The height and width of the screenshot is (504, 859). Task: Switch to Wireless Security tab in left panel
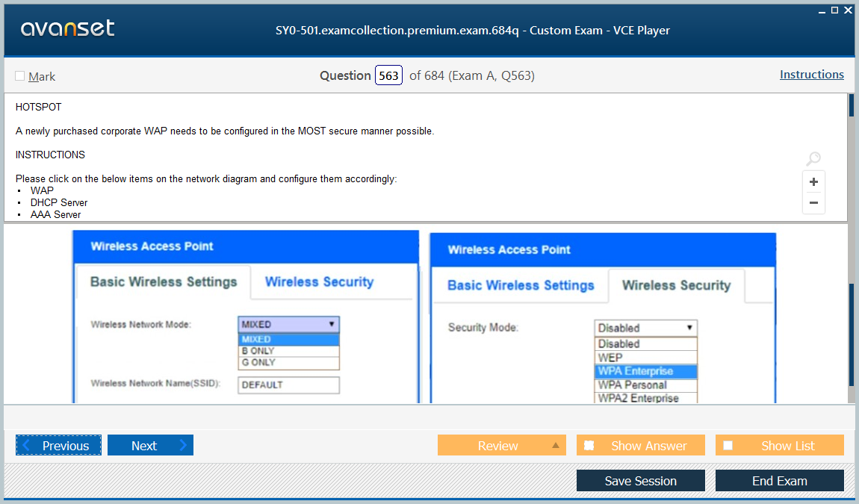point(319,282)
